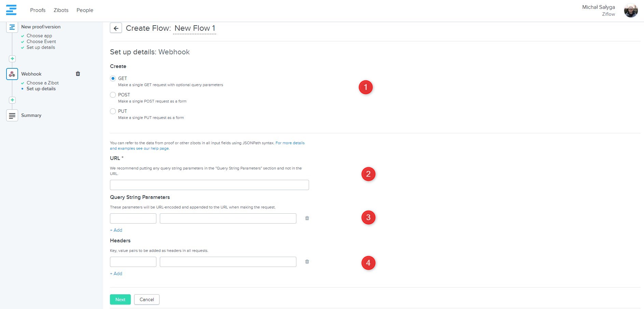
Task: Click the URL input field
Action: pos(209,185)
